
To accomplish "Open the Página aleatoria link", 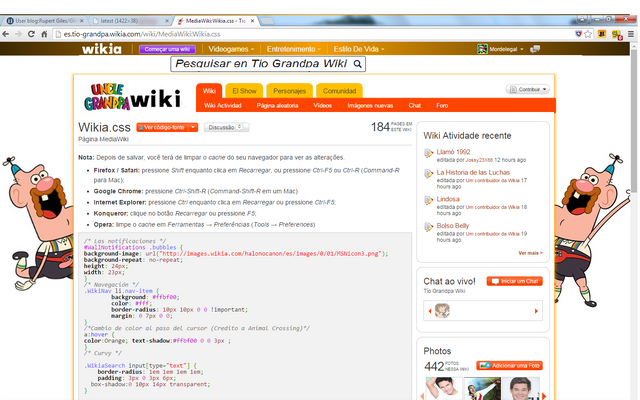I will point(277,105).
